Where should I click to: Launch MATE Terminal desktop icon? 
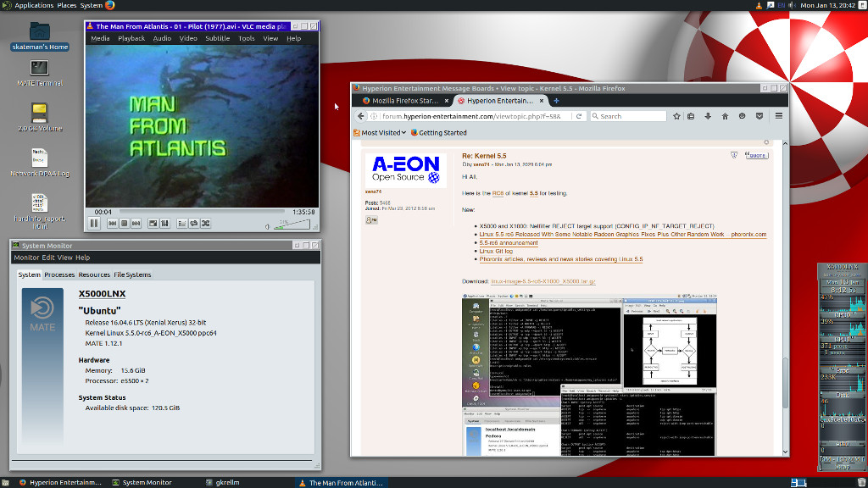[39, 73]
